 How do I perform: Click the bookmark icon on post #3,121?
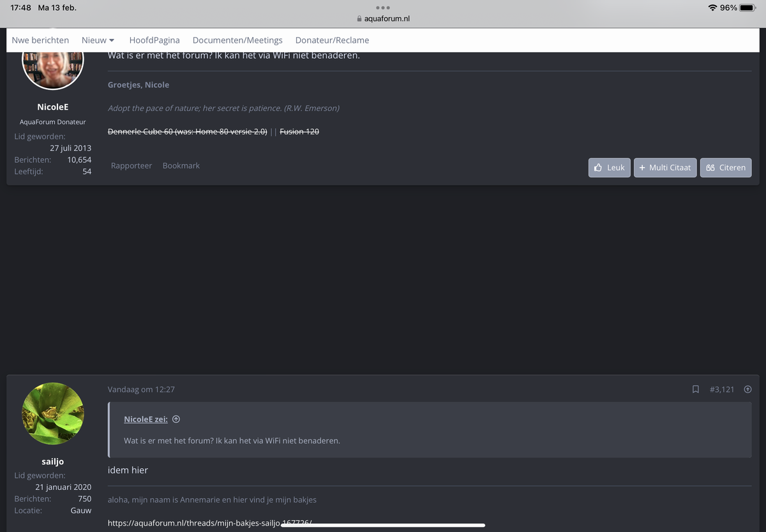click(x=696, y=389)
